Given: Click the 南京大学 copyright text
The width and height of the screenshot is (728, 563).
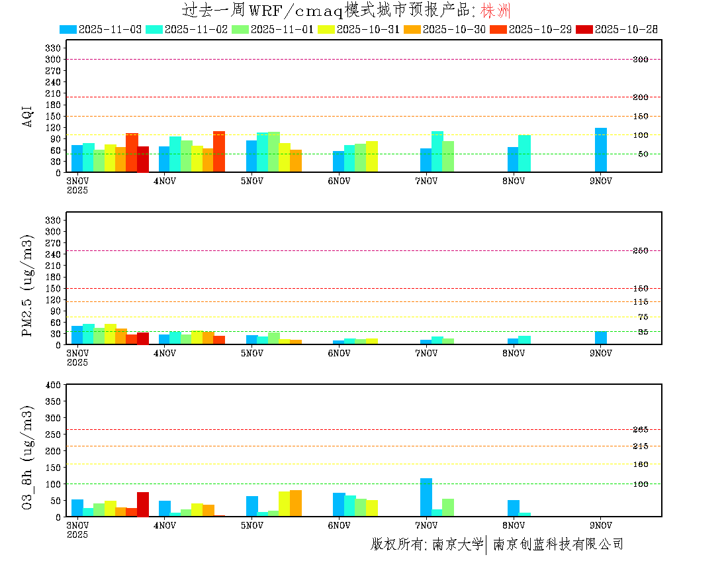Looking at the screenshot, I should coord(457,544).
